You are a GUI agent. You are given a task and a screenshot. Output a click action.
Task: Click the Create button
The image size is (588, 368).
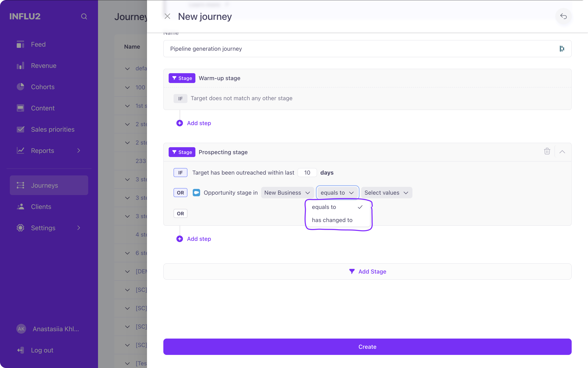point(367,347)
